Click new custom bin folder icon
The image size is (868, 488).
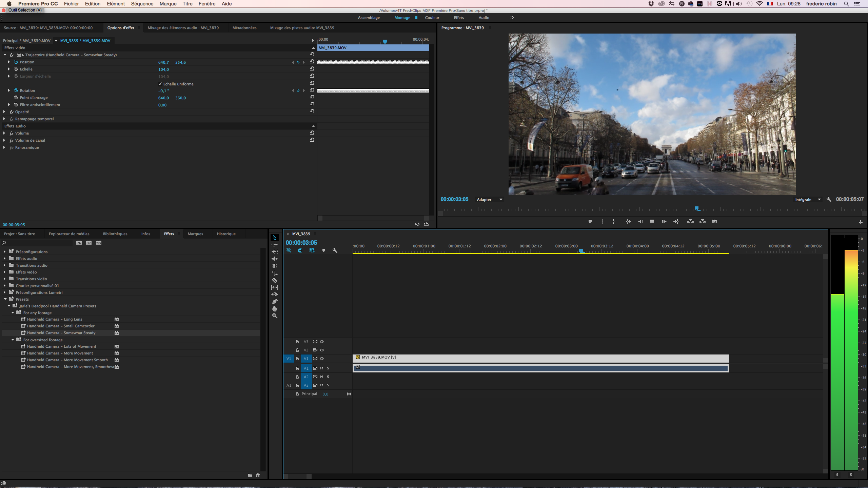click(250, 475)
